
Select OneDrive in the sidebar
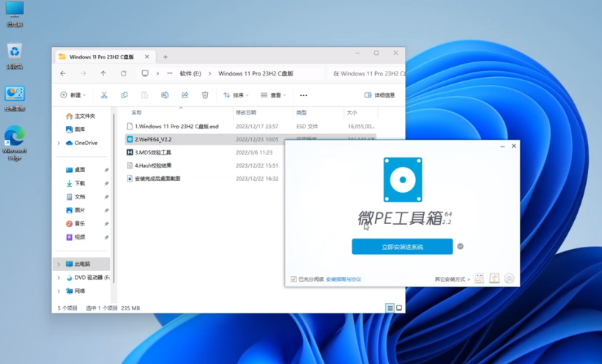tap(82, 143)
